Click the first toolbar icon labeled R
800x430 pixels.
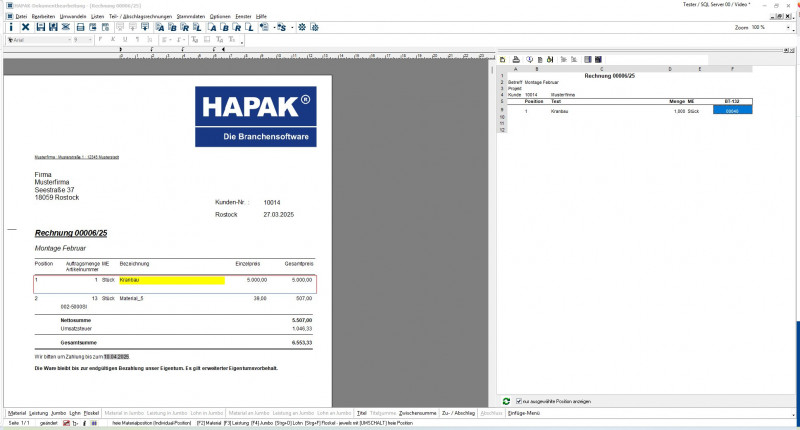[x=185, y=28]
